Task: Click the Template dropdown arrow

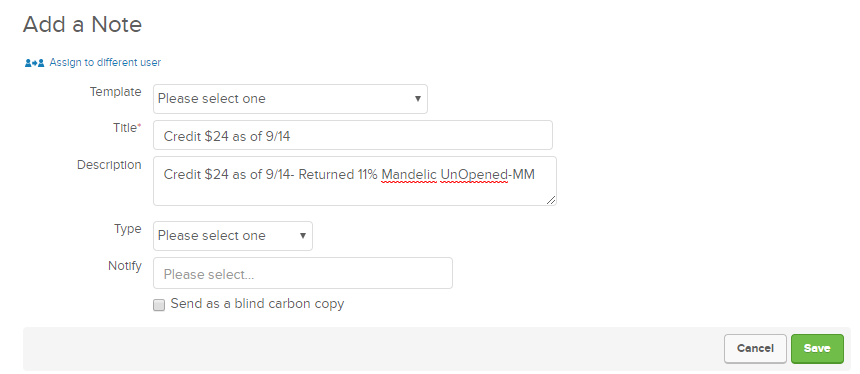Action: coord(417,99)
